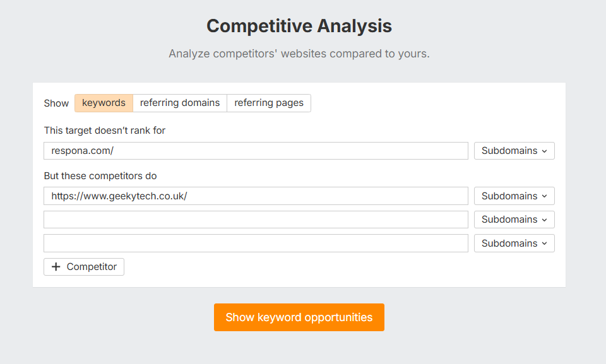This screenshot has width=606, height=364.
Task: Click the third empty competitor URL field
Action: click(255, 243)
